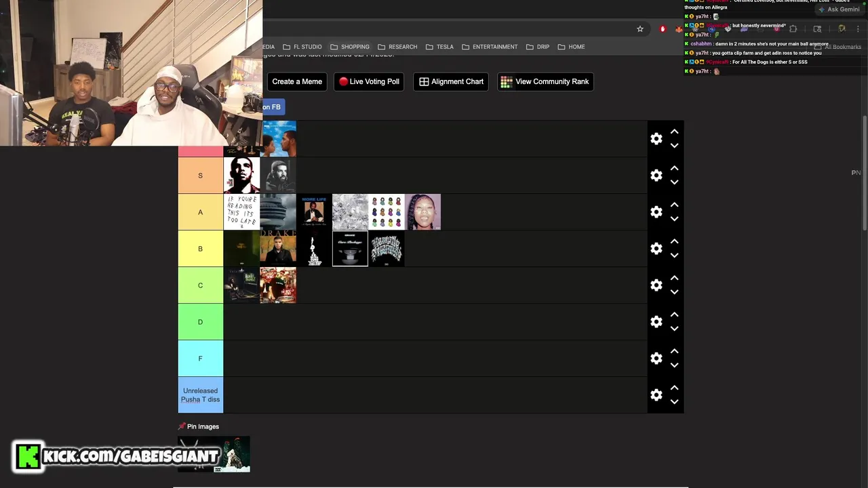868x488 pixels.
Task: Select the green D tier label
Action: (x=200, y=322)
